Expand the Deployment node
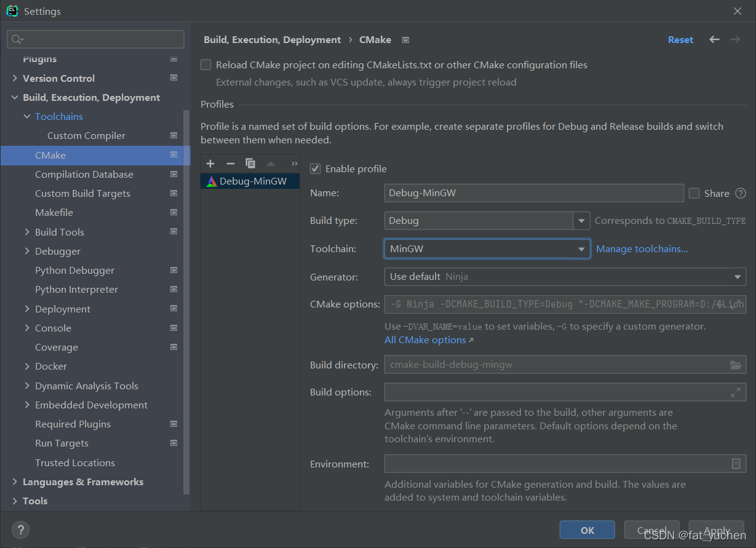Viewport: 756px width, 548px height. click(27, 309)
